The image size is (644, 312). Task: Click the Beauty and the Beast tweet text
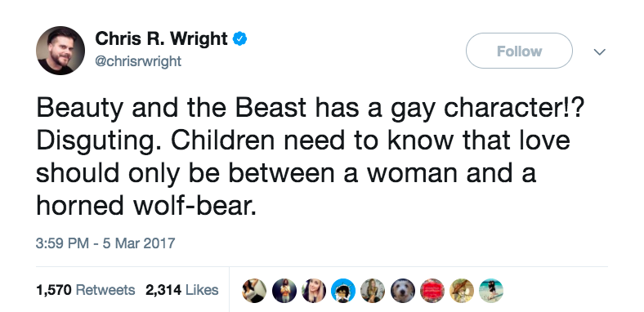309,156
